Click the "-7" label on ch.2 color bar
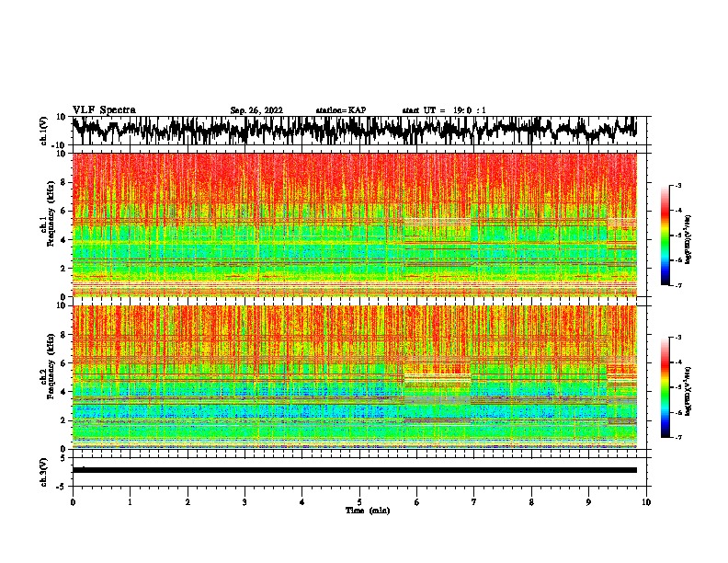 (678, 438)
